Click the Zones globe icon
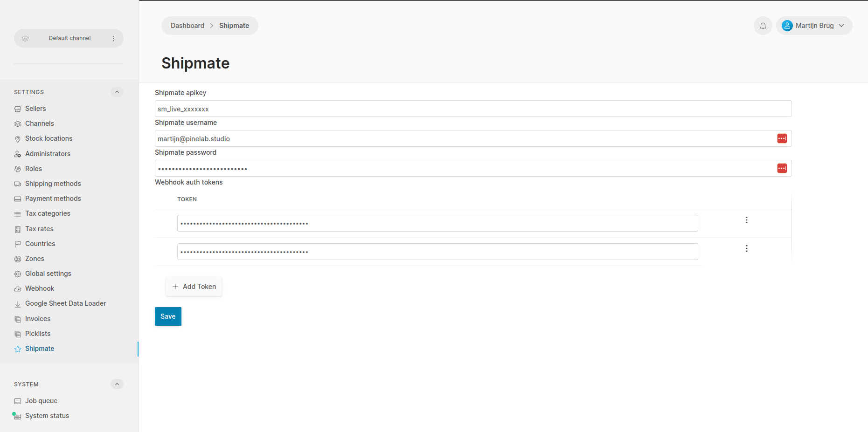 (x=18, y=259)
